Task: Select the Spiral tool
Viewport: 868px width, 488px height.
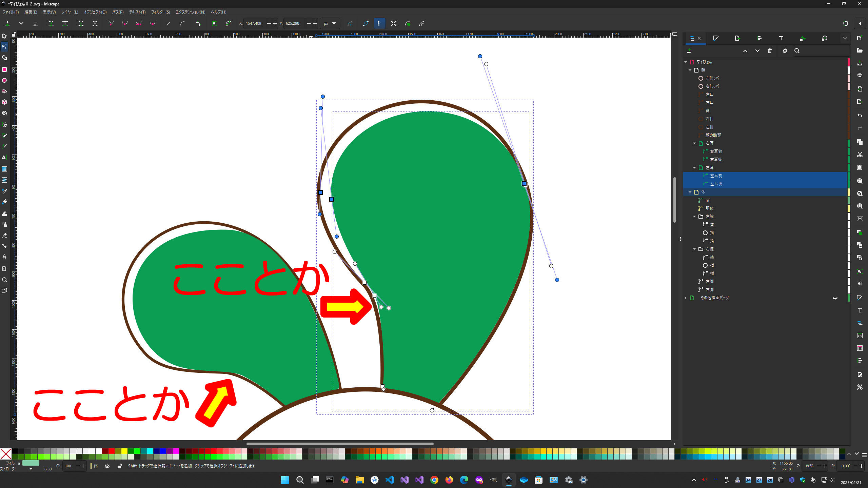Action: 4,113
